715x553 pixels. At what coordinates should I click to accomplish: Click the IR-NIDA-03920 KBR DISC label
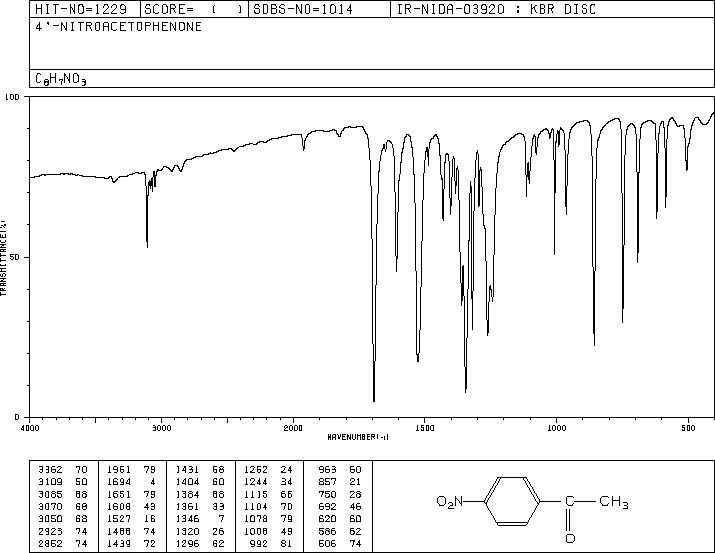tap(496, 9)
